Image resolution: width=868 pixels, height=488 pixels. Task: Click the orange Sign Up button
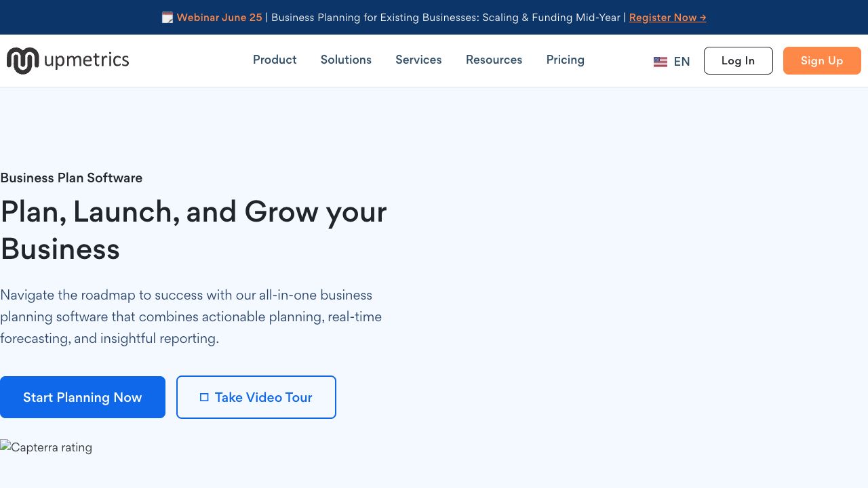(822, 60)
